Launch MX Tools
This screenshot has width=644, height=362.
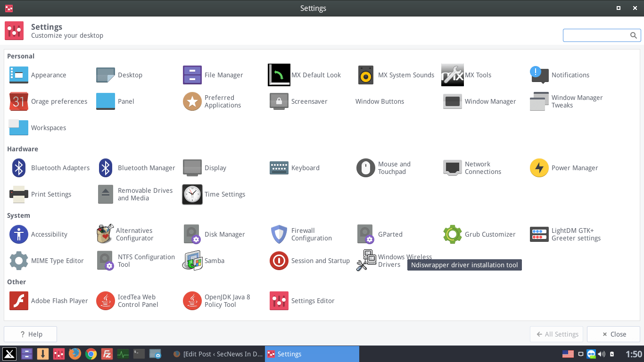tap(453, 75)
